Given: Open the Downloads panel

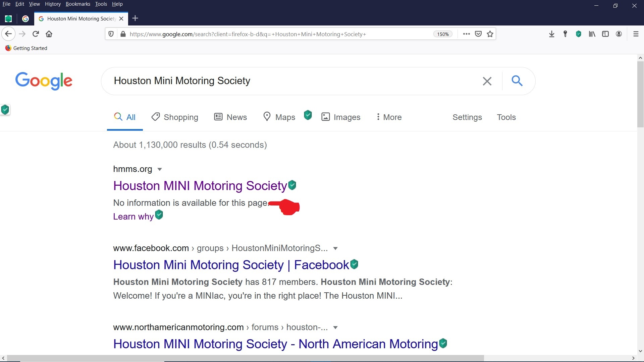Looking at the screenshot, I should click(552, 34).
